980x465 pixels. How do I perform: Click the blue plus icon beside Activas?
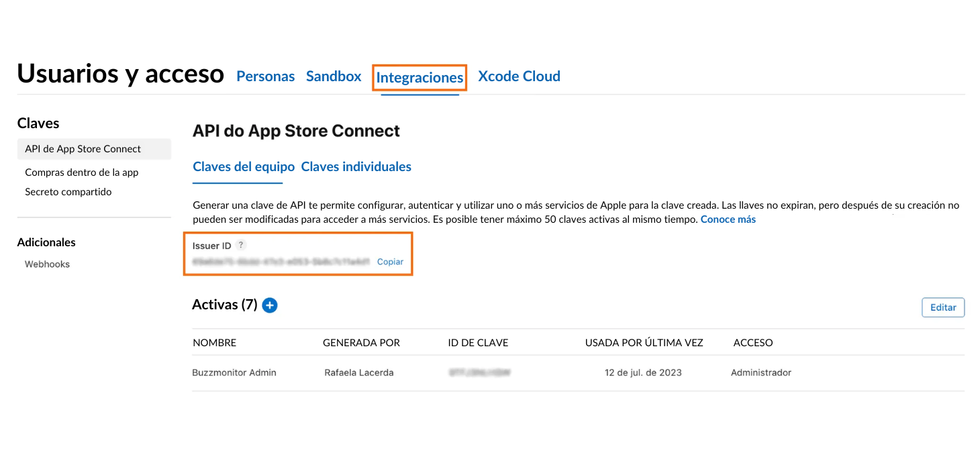tap(270, 305)
